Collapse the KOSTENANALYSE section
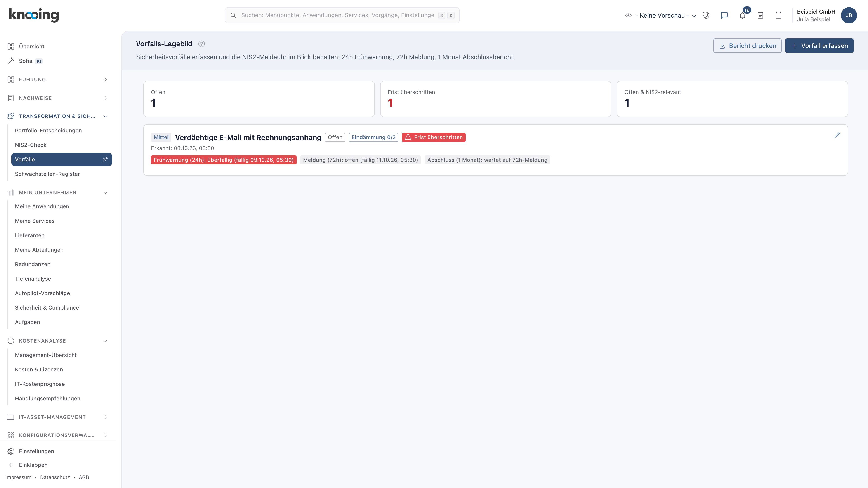This screenshot has height=488, width=868. [x=58, y=341]
